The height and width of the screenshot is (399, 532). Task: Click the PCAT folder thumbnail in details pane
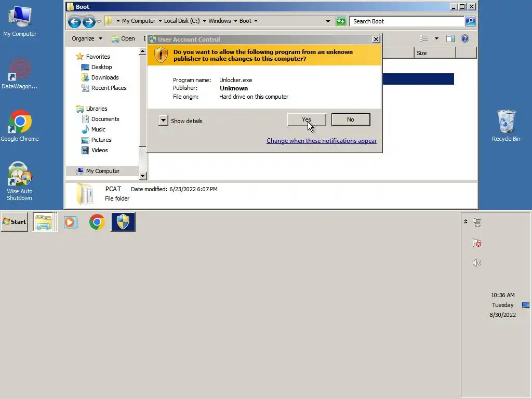(x=85, y=194)
